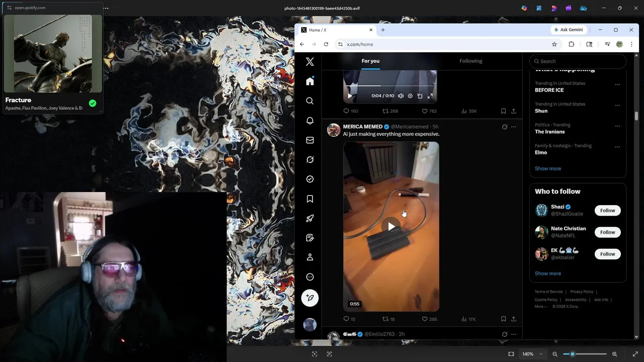Open Bookmarks in X sidebar
Screen dimensions: 644x362
click(310, 199)
